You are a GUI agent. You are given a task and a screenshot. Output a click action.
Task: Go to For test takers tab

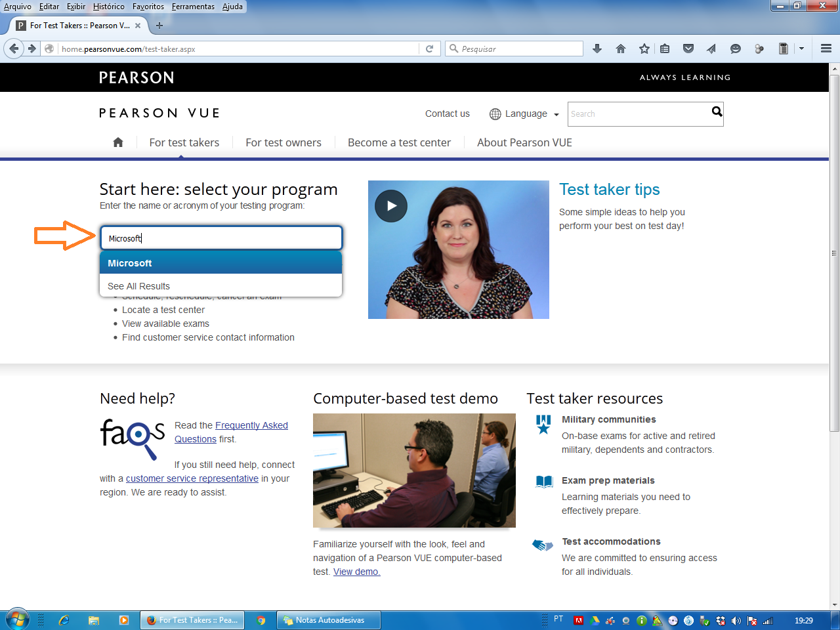click(x=184, y=142)
